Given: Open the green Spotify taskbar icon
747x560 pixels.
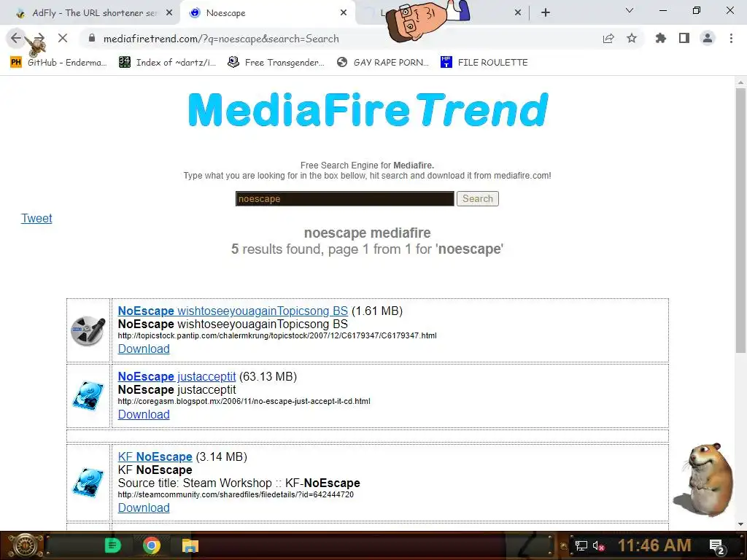Looking at the screenshot, I should tap(113, 545).
